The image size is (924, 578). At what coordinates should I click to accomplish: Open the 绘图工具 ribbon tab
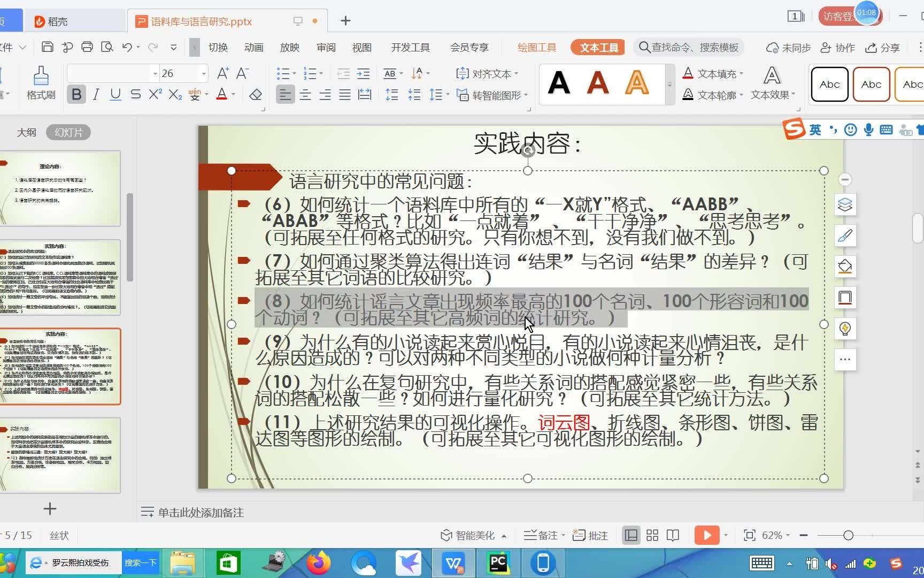tap(537, 47)
